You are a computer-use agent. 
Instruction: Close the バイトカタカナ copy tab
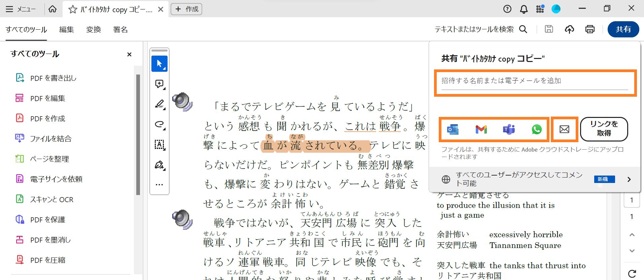click(x=161, y=9)
